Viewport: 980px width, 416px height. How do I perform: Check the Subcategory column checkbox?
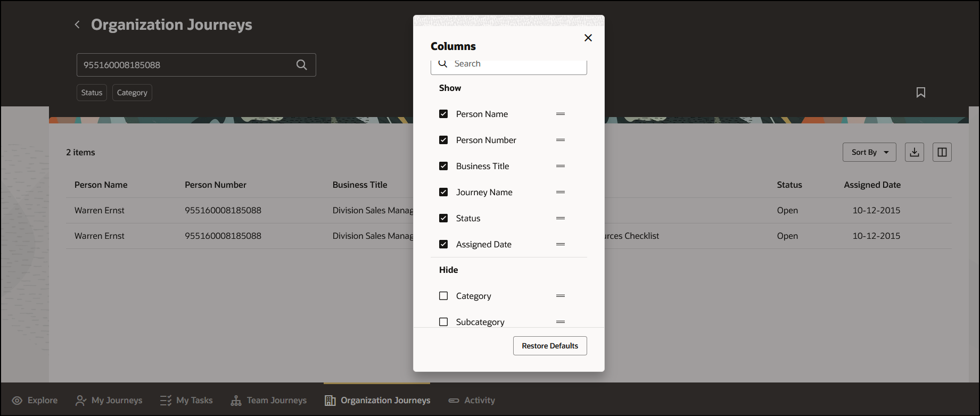[443, 322]
